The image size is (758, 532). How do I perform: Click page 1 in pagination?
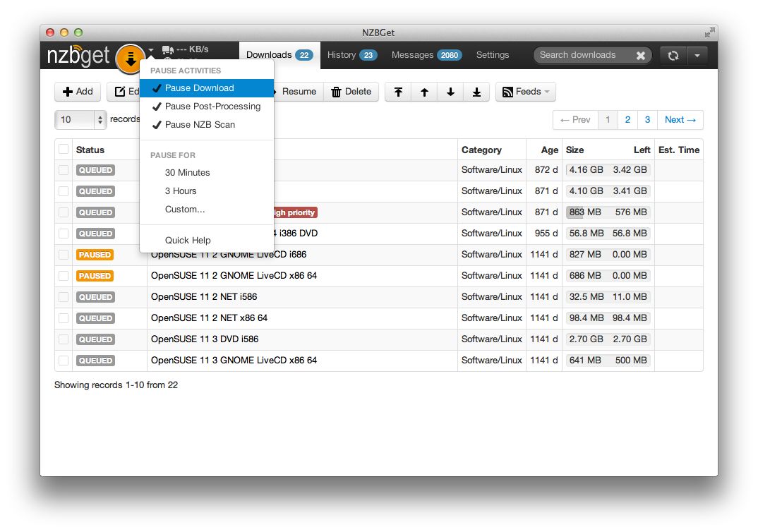coord(608,120)
